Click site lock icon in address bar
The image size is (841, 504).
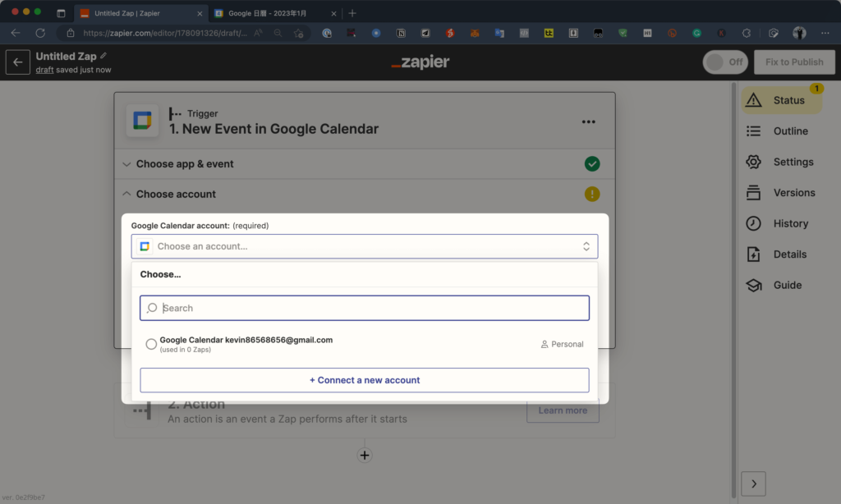pyautogui.click(x=71, y=33)
